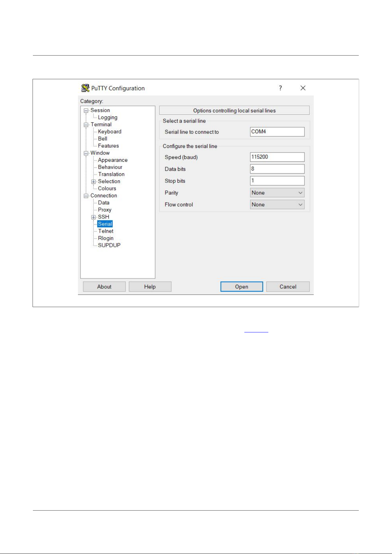Click the Help button
This screenshot has height=554, width=392.
tap(150, 287)
